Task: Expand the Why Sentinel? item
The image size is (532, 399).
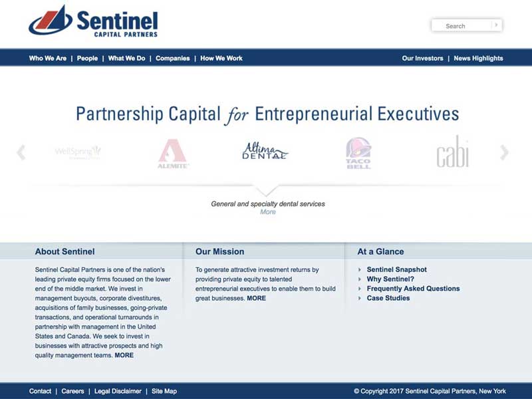Action: [x=390, y=279]
